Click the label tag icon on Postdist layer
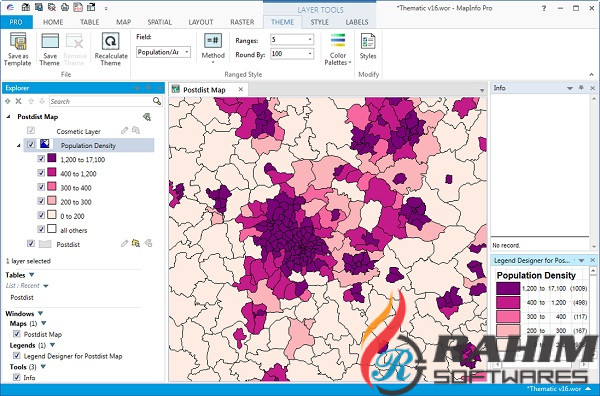Viewport: 600px width, 396px height. point(148,243)
